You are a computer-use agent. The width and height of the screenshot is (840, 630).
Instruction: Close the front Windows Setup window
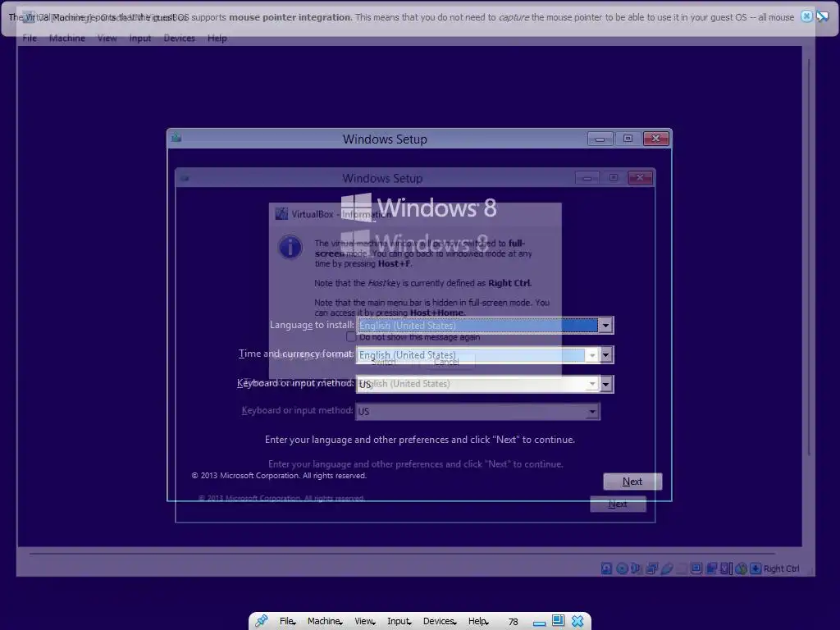point(655,139)
